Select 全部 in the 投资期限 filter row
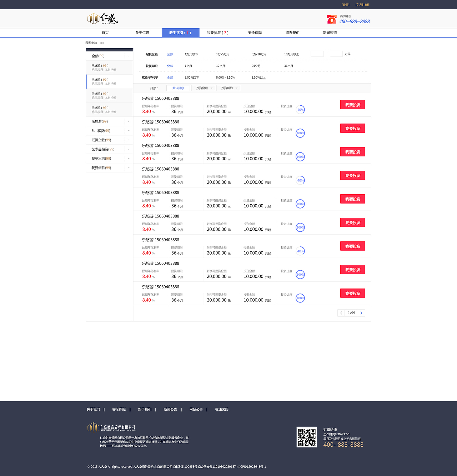Image resolution: width=457 pixels, height=476 pixels. pyautogui.click(x=170, y=66)
